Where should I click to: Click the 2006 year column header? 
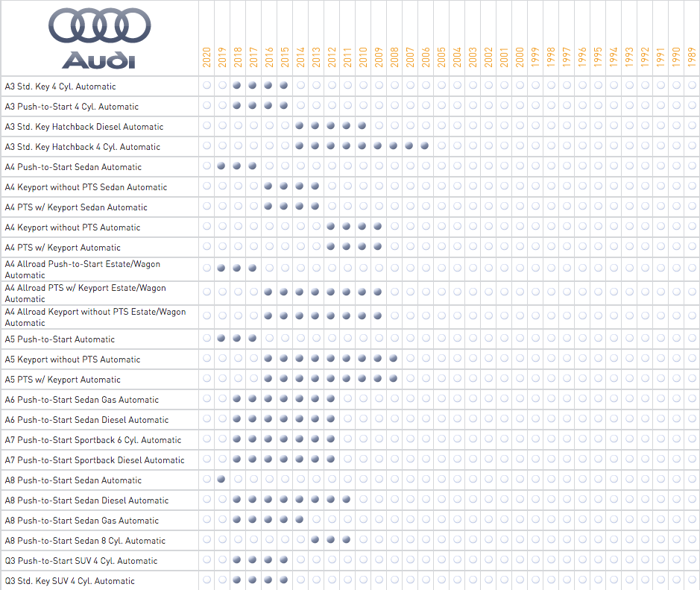[426, 57]
